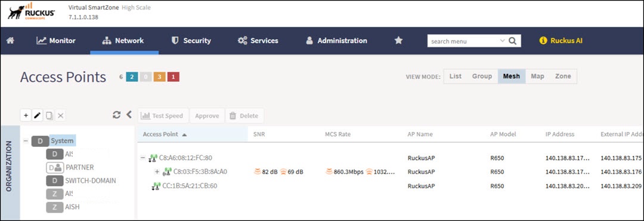
Task: Click the blue status badge showing 2
Action: (132, 76)
